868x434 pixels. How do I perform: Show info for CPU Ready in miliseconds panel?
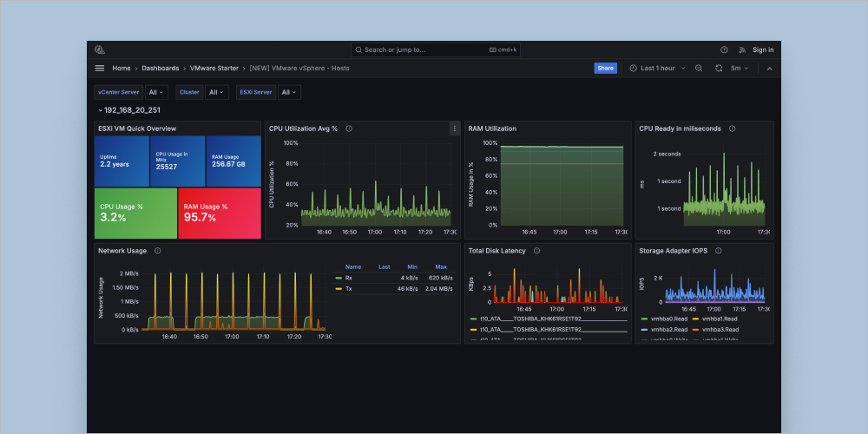pos(732,128)
